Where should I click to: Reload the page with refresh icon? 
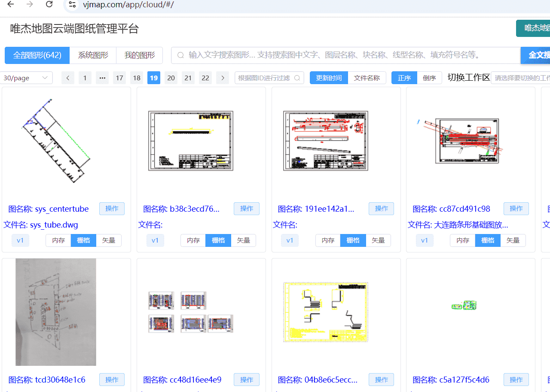tap(49, 4)
